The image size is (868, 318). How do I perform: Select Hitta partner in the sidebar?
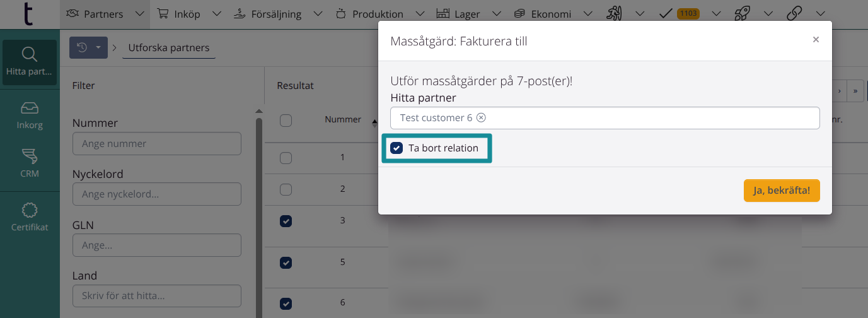click(30, 62)
